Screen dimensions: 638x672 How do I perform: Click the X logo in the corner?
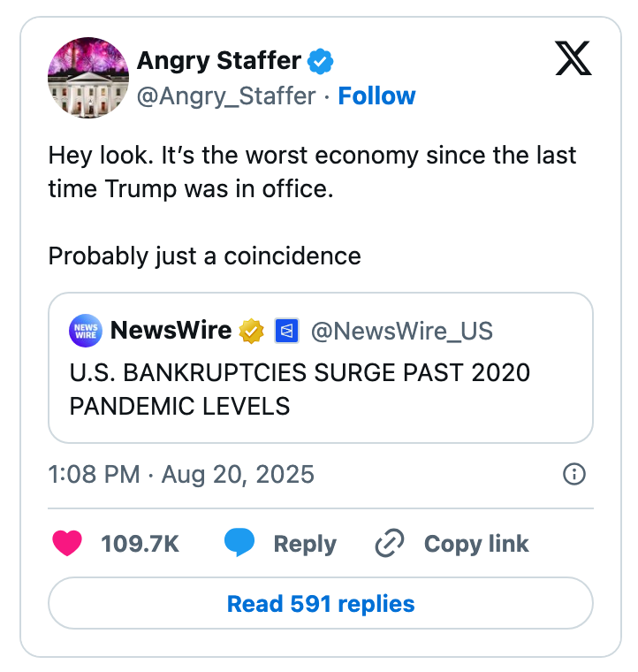pos(573,59)
